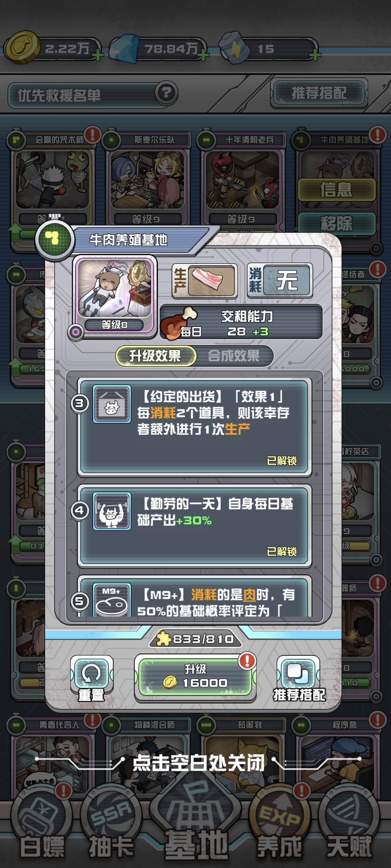Tap the plus next to energy battery
The image size is (391, 868).
[x=315, y=55]
